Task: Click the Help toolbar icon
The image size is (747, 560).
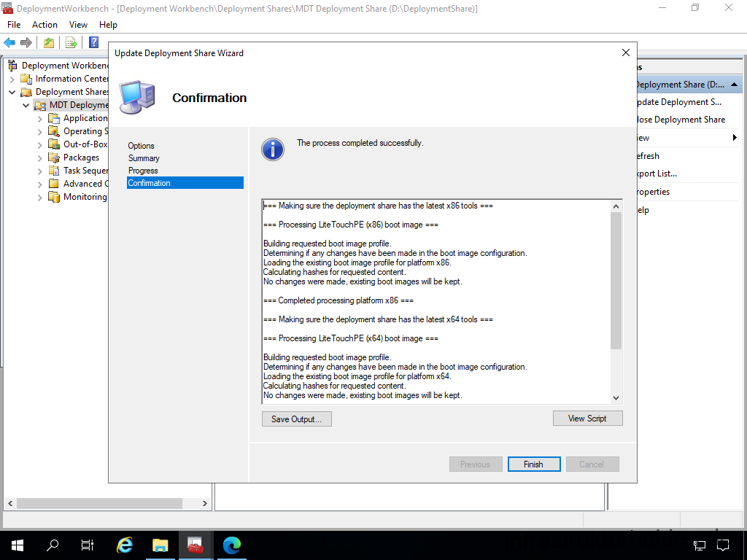Action: tap(94, 42)
